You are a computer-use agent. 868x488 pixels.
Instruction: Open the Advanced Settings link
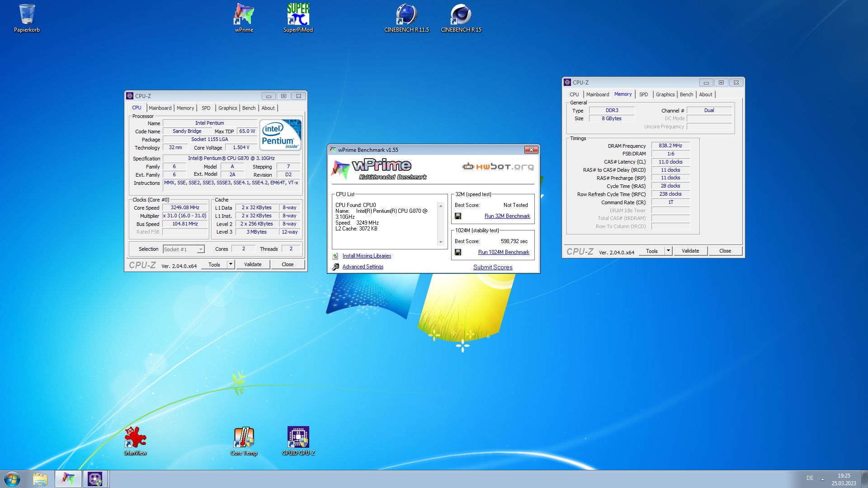[x=363, y=267]
